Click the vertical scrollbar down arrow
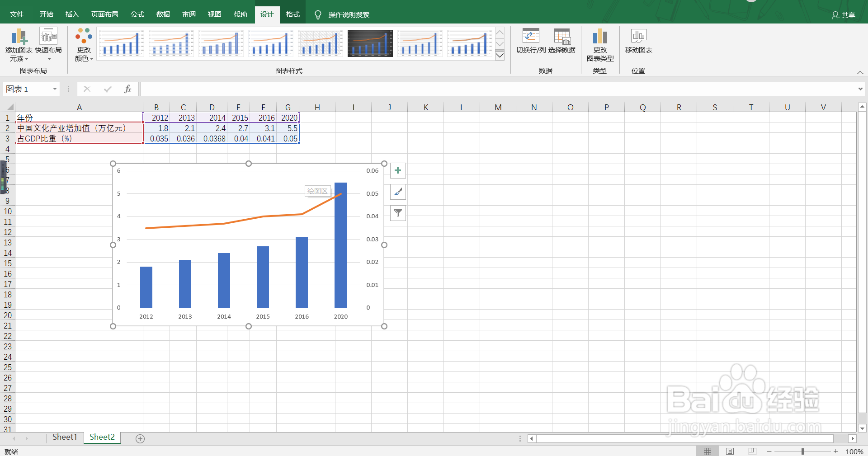Image resolution: width=868 pixels, height=456 pixels. point(862,428)
